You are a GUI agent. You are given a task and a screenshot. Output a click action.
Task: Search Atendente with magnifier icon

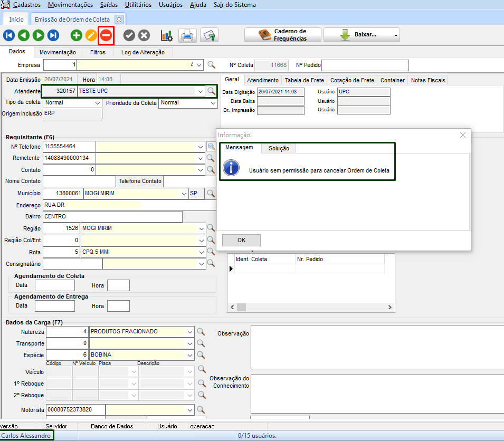pyautogui.click(x=211, y=91)
